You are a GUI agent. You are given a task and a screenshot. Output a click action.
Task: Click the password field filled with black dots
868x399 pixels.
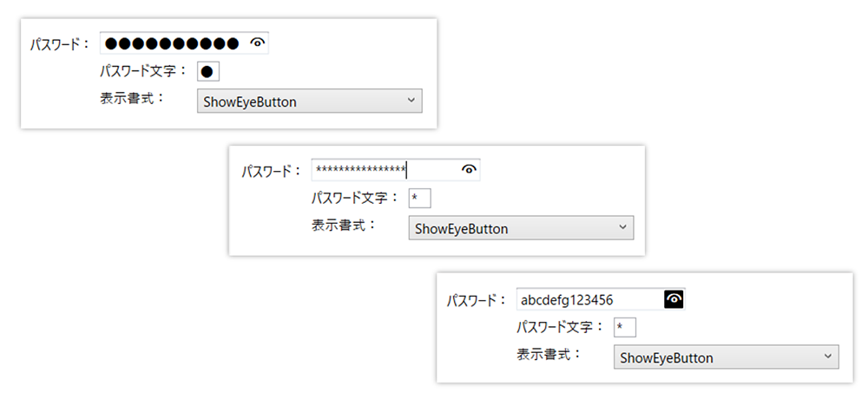click(x=184, y=43)
